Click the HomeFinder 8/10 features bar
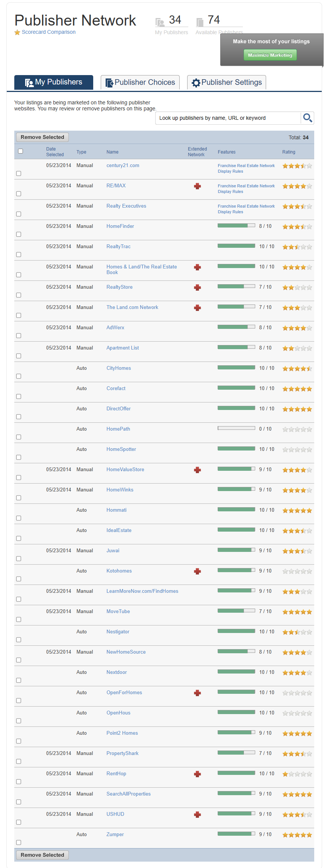 pyautogui.click(x=236, y=226)
